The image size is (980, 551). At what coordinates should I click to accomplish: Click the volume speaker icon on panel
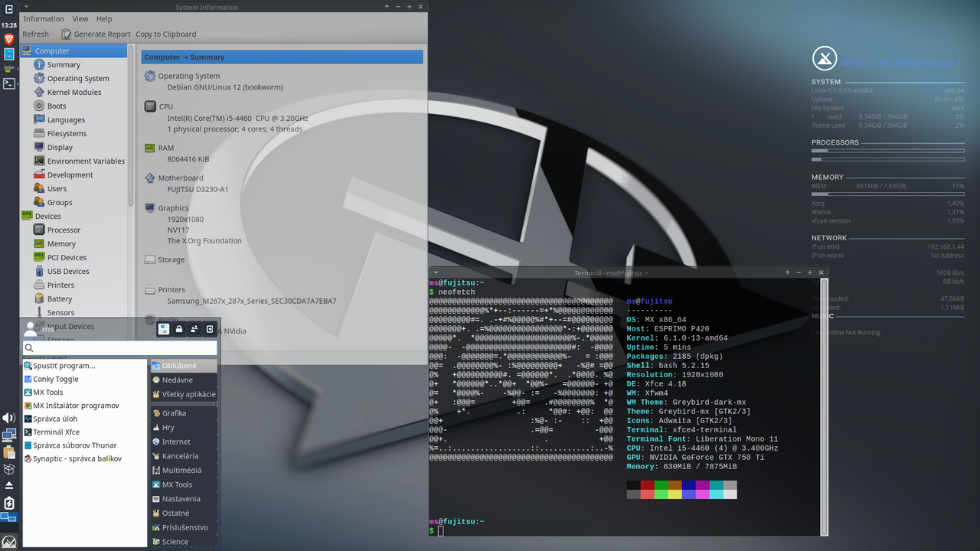[x=8, y=418]
